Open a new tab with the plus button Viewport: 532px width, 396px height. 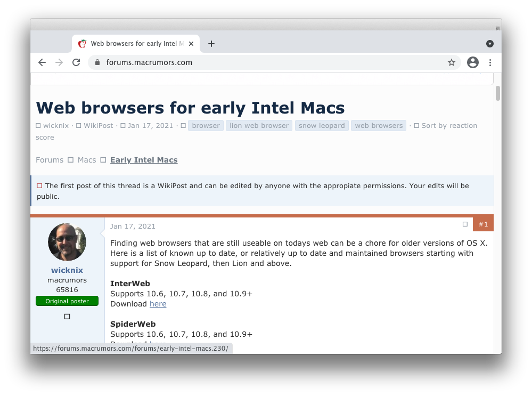211,44
